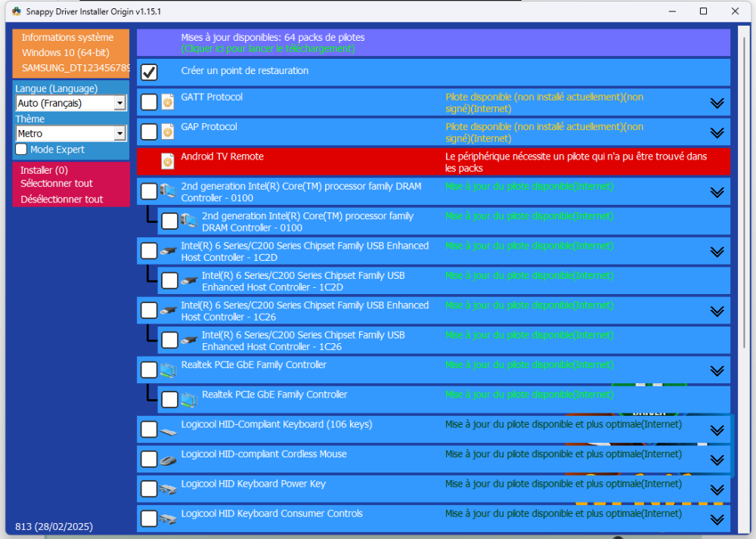The width and height of the screenshot is (756, 539).
Task: Click the USB Enhanced Host Controller 1C2D icon
Action: [168, 251]
